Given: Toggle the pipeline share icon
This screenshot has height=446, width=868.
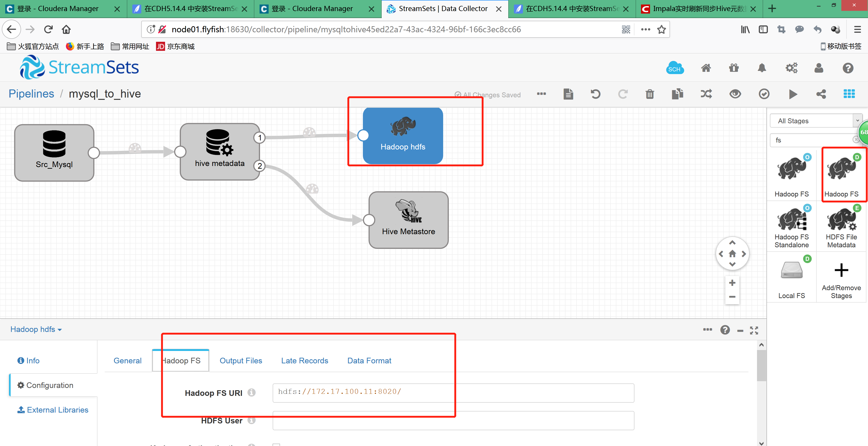Looking at the screenshot, I should (x=821, y=94).
